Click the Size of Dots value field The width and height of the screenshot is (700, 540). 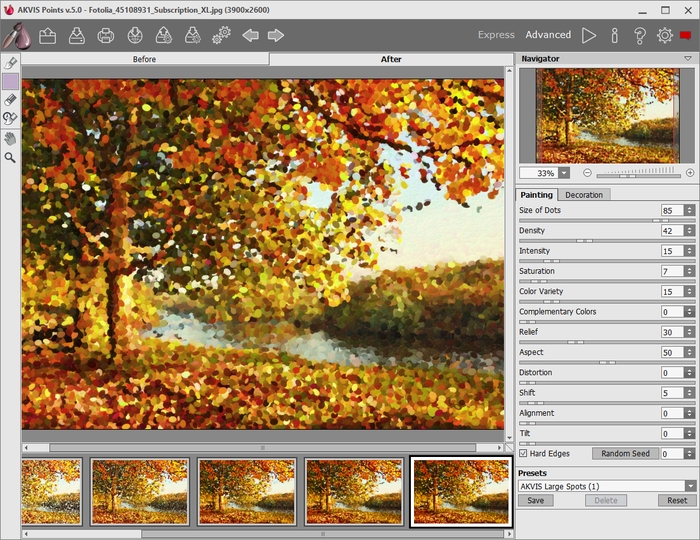tap(672, 210)
